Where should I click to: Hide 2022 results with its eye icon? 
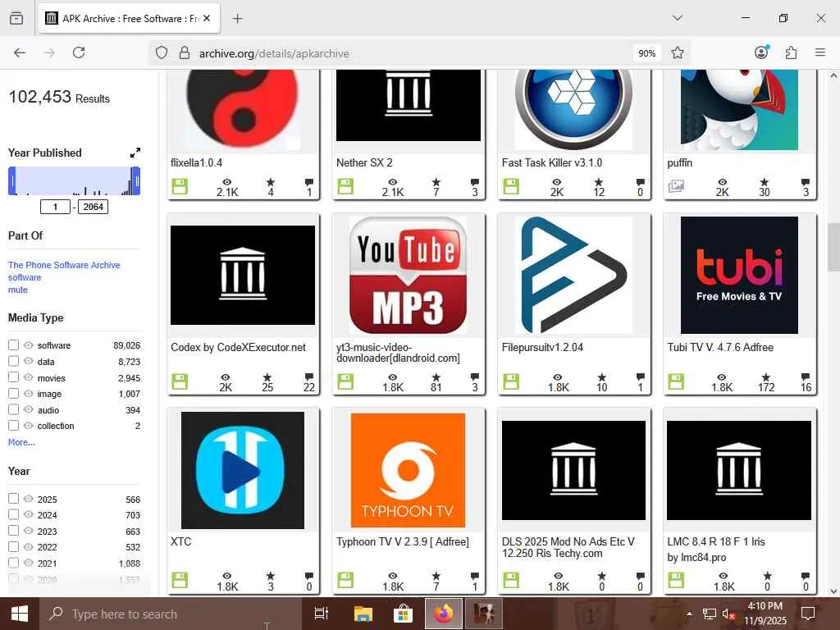(29, 546)
